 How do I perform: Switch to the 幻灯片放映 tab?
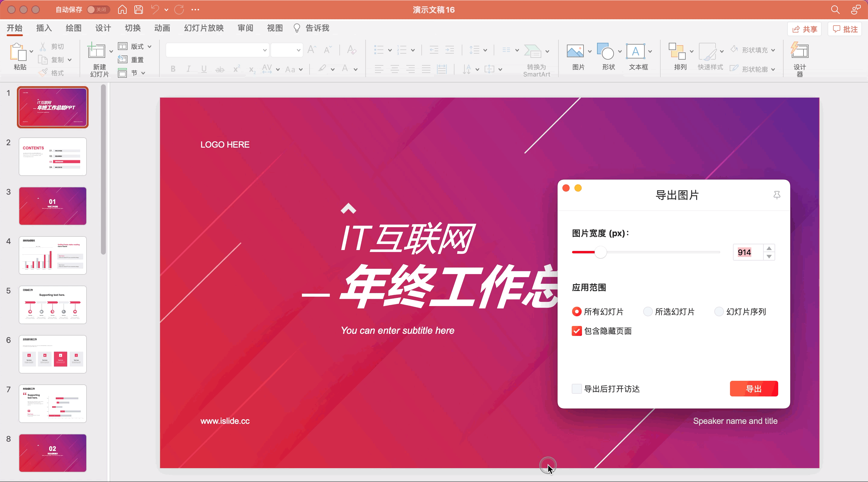coord(204,28)
